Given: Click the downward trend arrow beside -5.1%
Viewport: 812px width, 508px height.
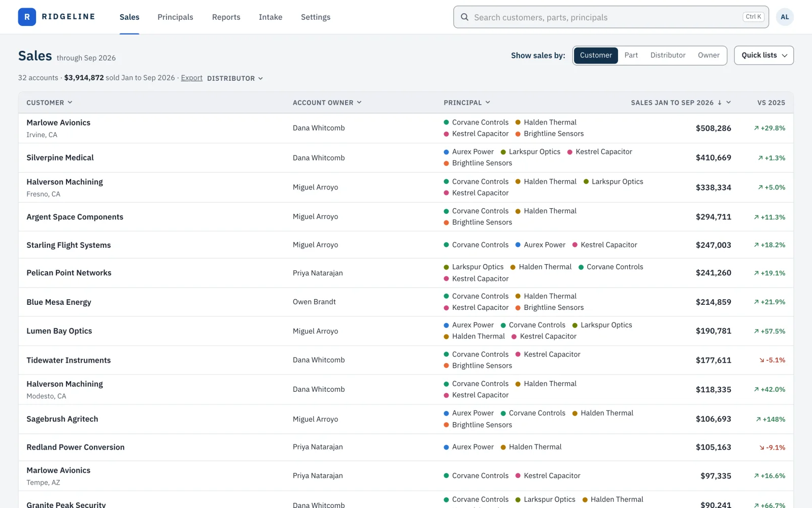Looking at the screenshot, I should 762,360.
